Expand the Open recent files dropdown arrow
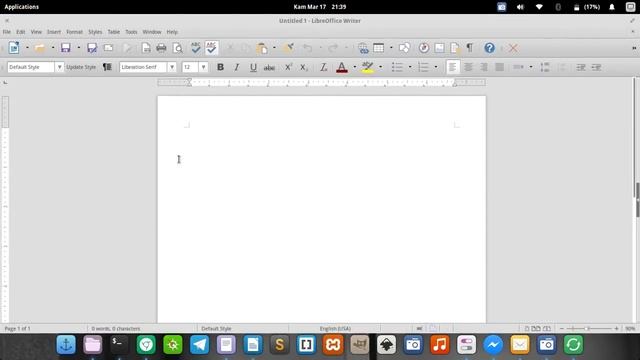The width and height of the screenshot is (640, 360). pos(53,48)
